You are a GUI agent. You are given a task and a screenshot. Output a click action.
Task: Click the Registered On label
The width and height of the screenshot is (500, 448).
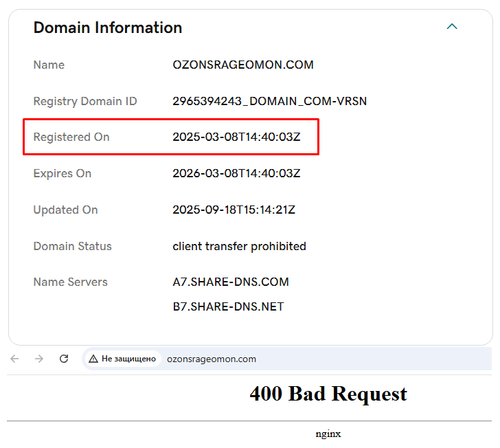[x=71, y=137]
